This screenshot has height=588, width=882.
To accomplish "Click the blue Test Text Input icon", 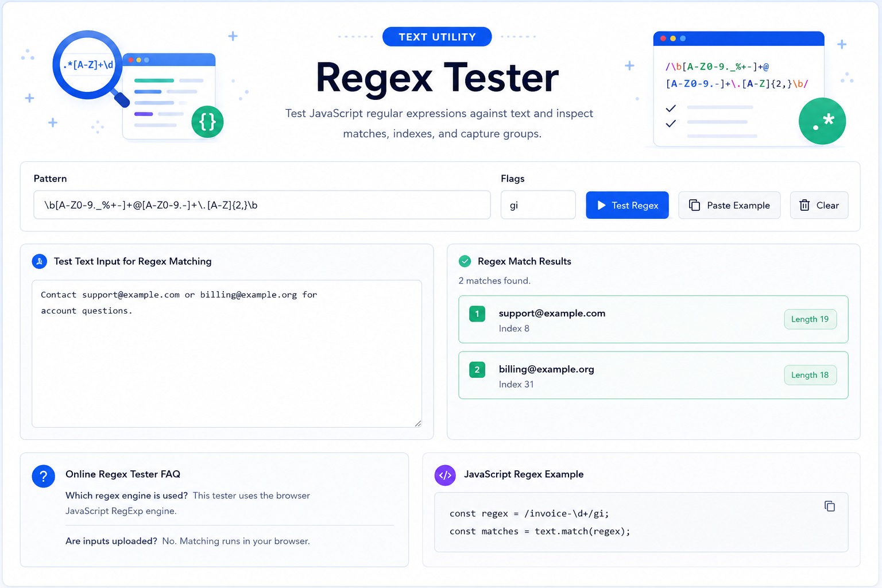I will 39,261.
